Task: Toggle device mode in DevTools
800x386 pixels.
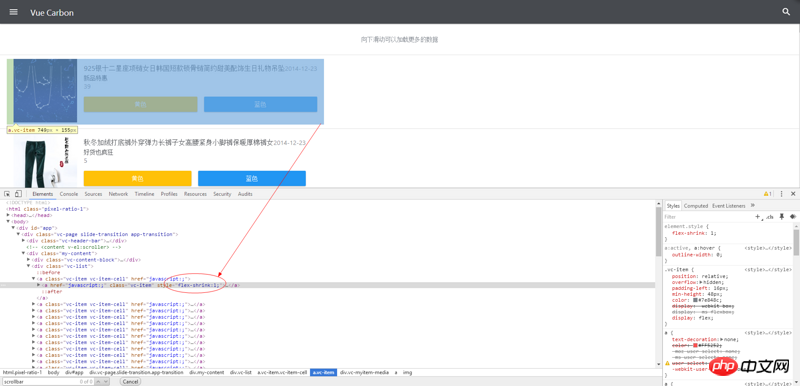Action: (x=18, y=194)
